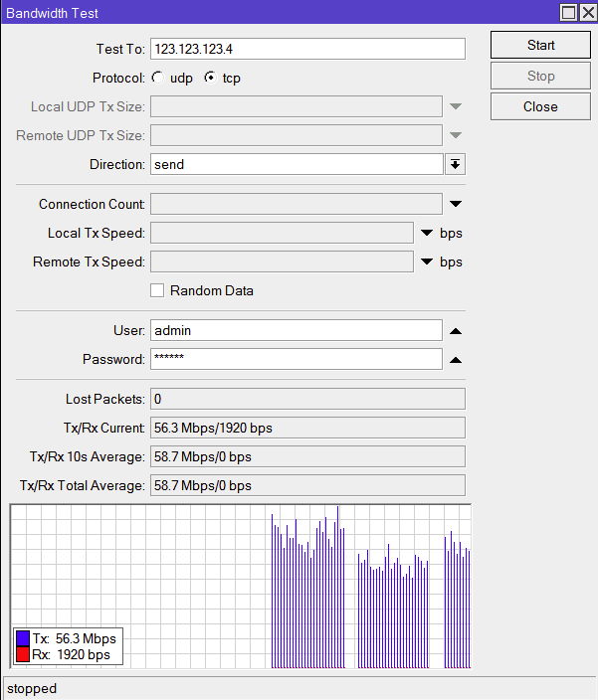The image size is (598, 700).
Task: Click the User input field
Action: tap(297, 330)
